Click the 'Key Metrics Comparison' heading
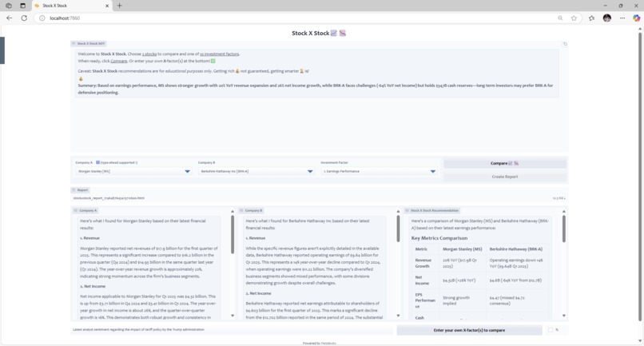Image resolution: width=644 pixels, height=346 pixels. (439, 238)
